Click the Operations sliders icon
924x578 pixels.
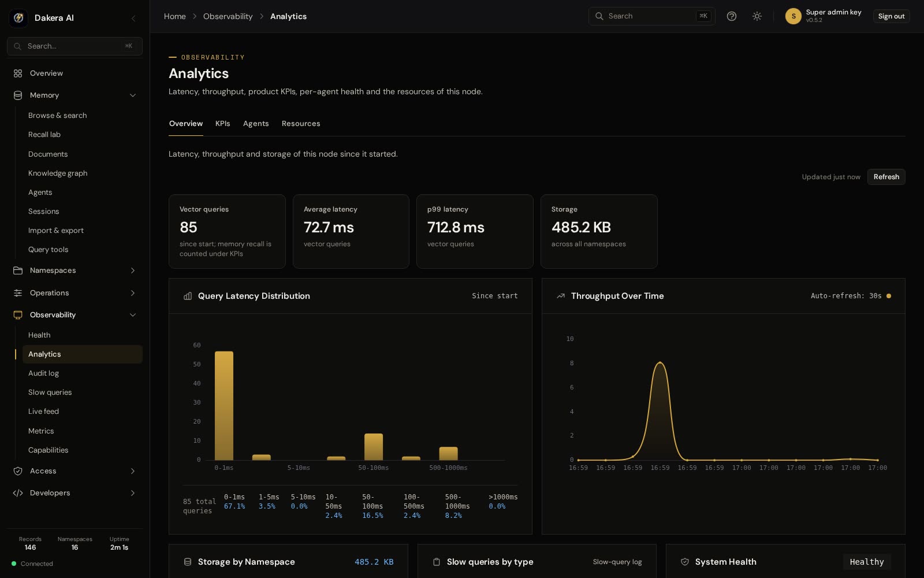coord(18,293)
